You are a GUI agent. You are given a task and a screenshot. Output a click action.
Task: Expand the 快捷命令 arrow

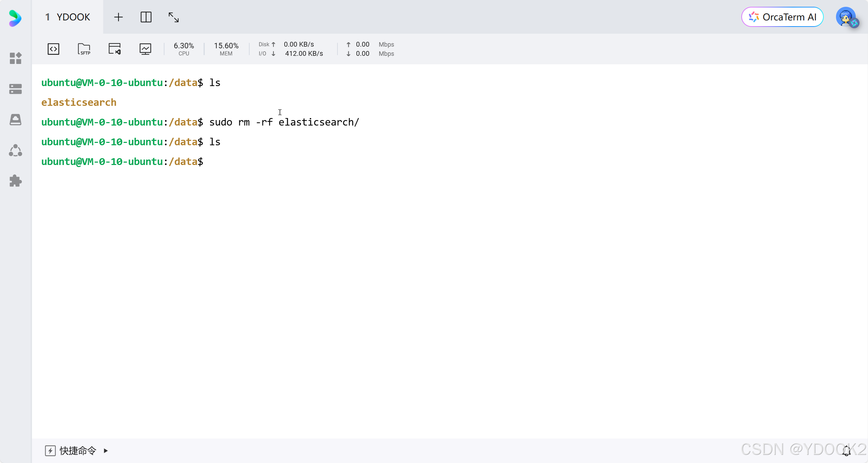[x=106, y=451]
